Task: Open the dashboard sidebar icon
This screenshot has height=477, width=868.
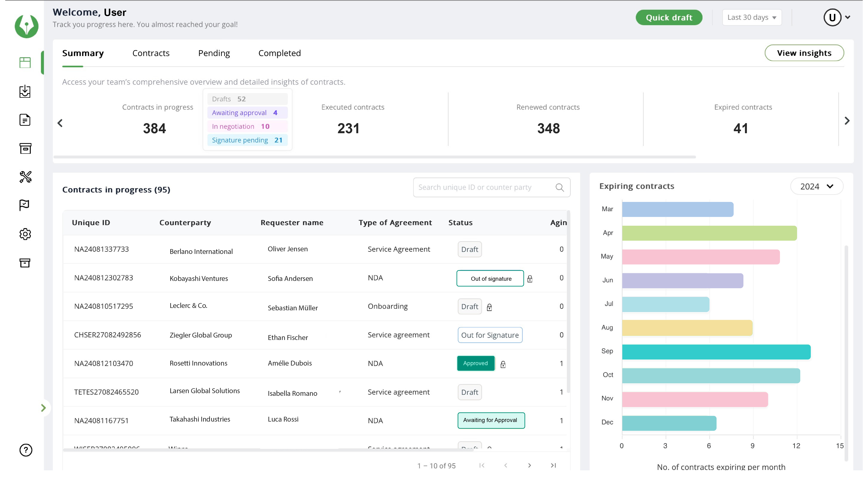Action: pos(25,63)
